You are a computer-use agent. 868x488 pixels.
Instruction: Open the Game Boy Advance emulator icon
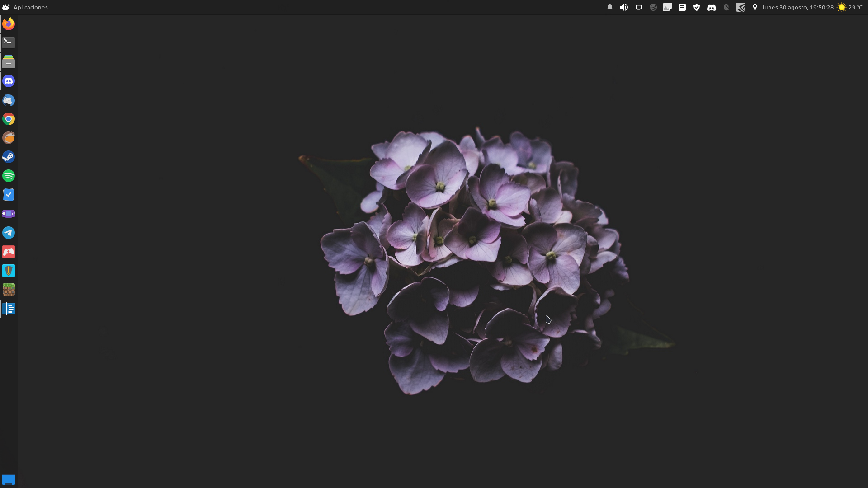point(9,214)
